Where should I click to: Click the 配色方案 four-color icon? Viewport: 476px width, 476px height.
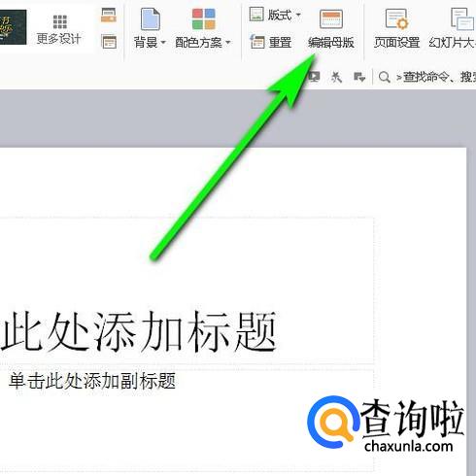tap(203, 19)
